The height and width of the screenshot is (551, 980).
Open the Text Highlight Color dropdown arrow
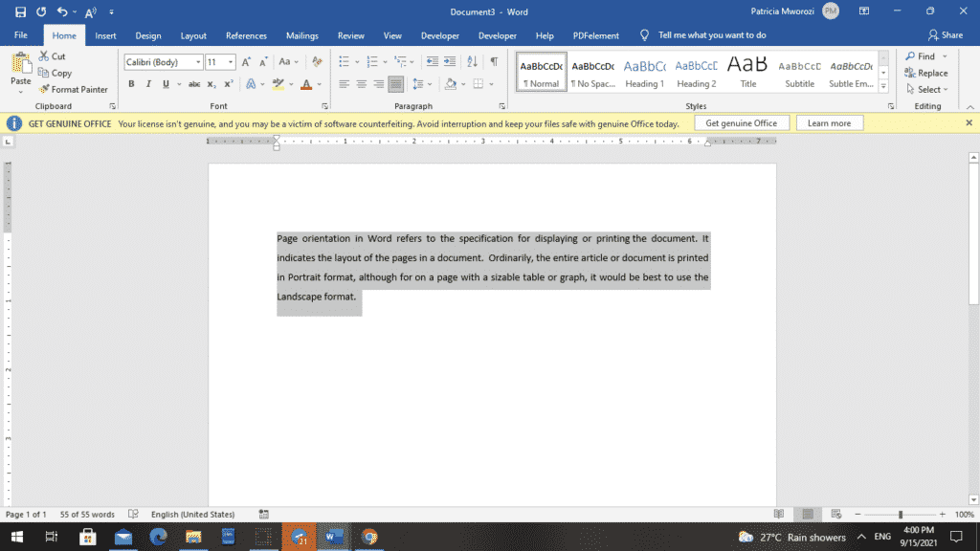pos(291,83)
